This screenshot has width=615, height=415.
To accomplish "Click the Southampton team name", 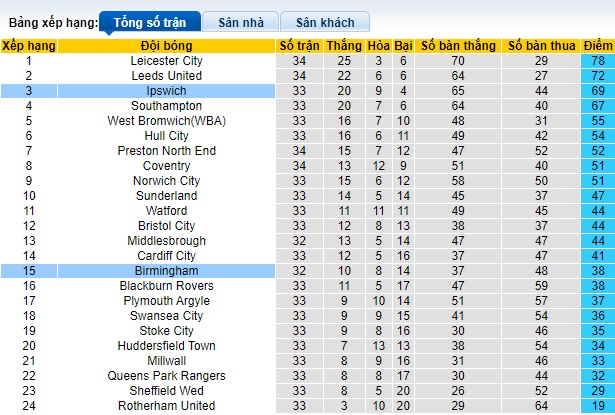I will 166,106.
